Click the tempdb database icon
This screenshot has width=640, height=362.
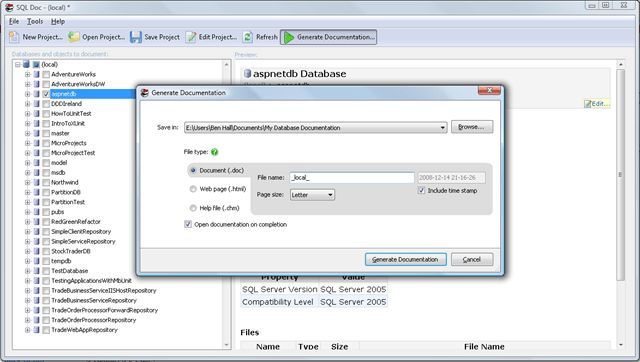(37, 261)
